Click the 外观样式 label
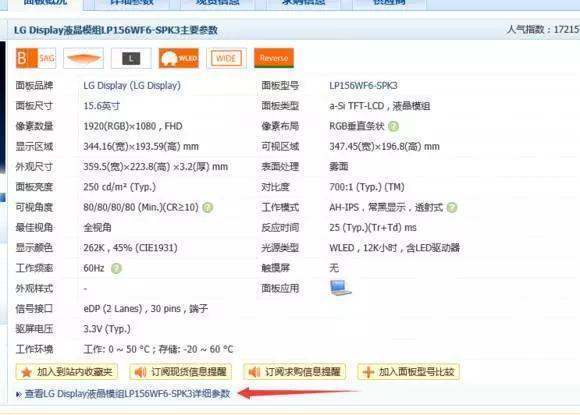Screen dimensions: 580x415 [x=34, y=289]
